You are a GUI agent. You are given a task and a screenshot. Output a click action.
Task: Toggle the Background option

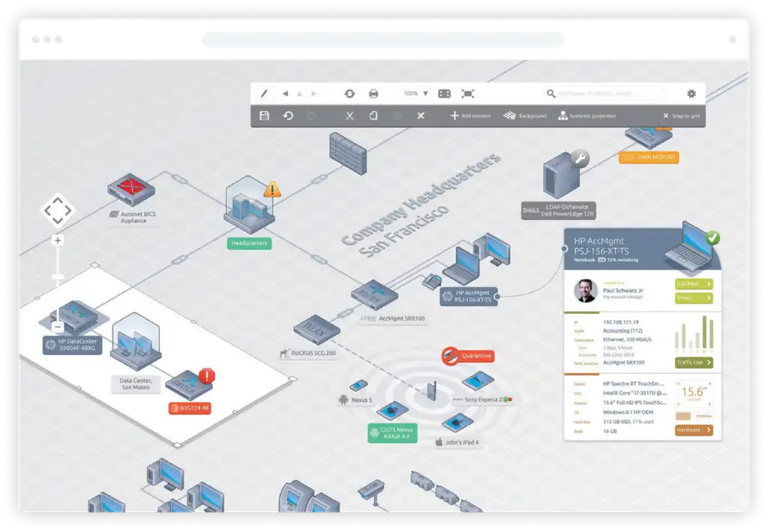[525, 116]
